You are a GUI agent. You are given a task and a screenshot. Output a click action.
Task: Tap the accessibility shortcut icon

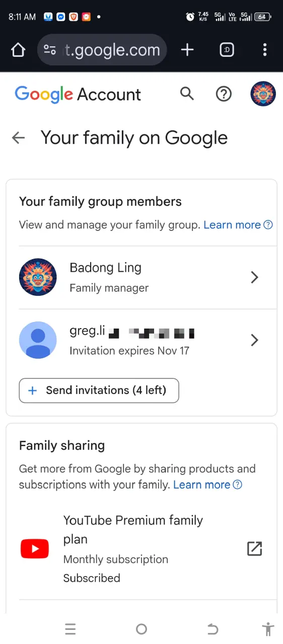pos(268,629)
